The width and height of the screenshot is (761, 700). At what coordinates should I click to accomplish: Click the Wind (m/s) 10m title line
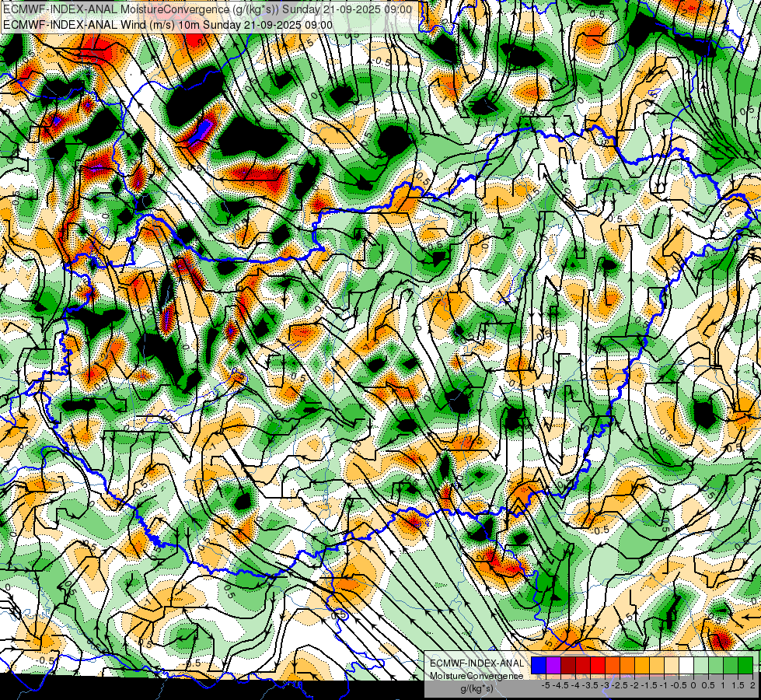(x=168, y=25)
